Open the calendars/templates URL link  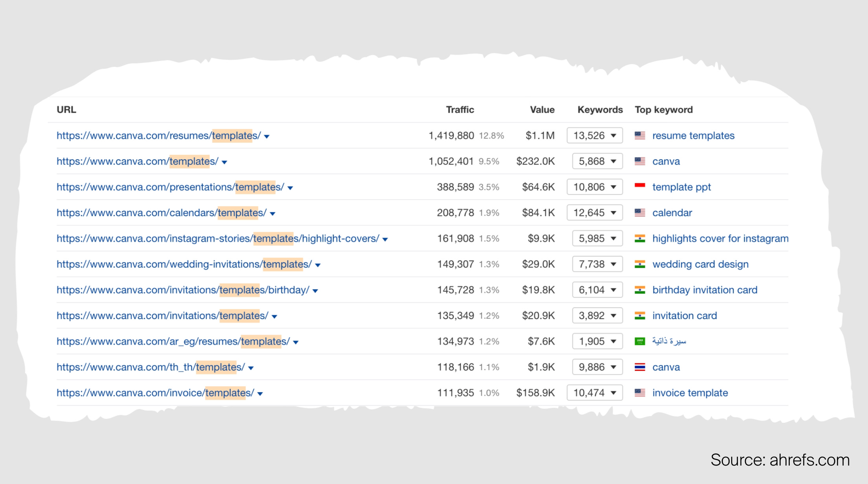click(x=162, y=213)
